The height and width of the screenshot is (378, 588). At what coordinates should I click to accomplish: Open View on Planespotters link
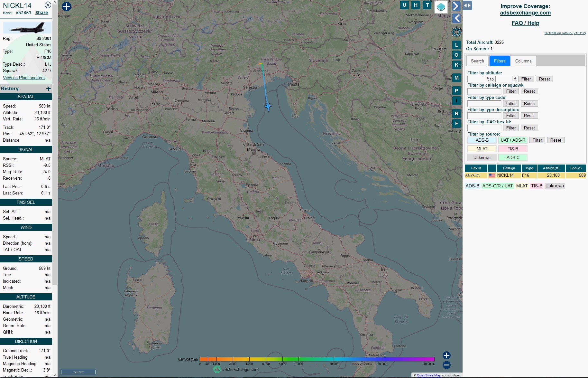(24, 78)
